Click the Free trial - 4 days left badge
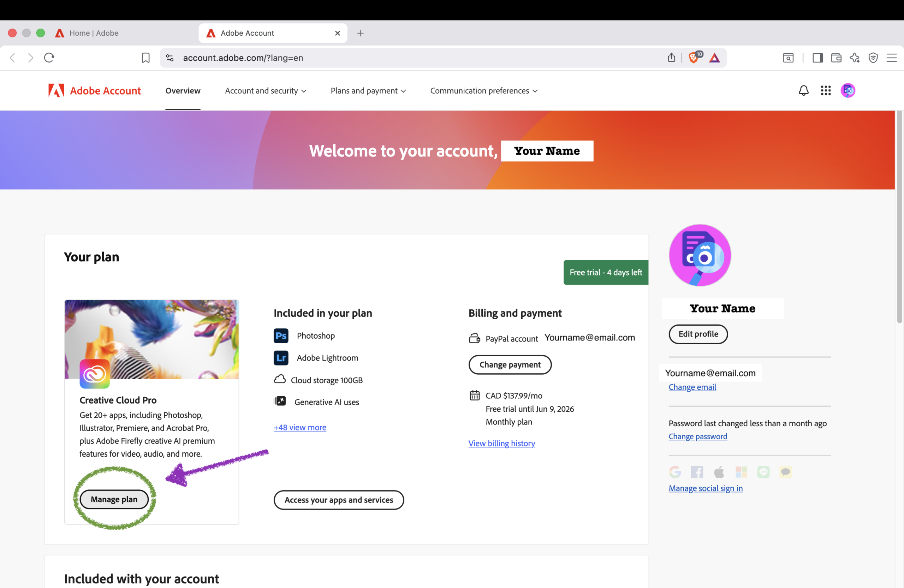904x588 pixels. pos(606,272)
